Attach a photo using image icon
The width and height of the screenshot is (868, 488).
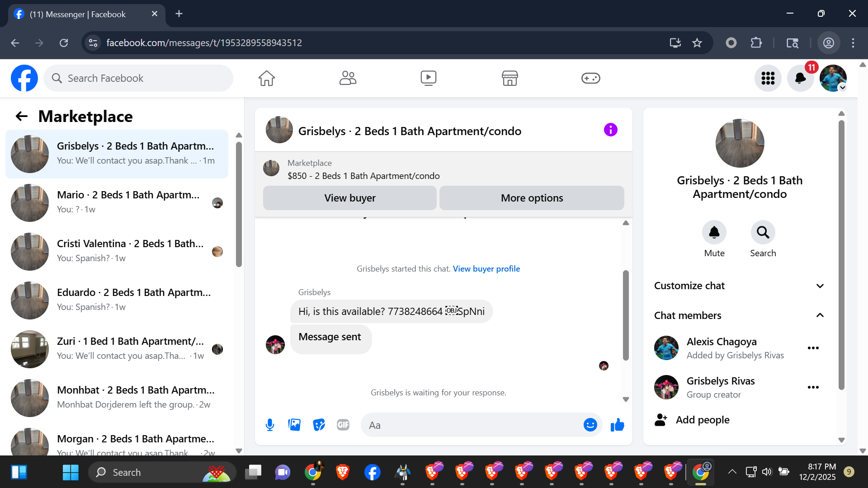point(294,425)
